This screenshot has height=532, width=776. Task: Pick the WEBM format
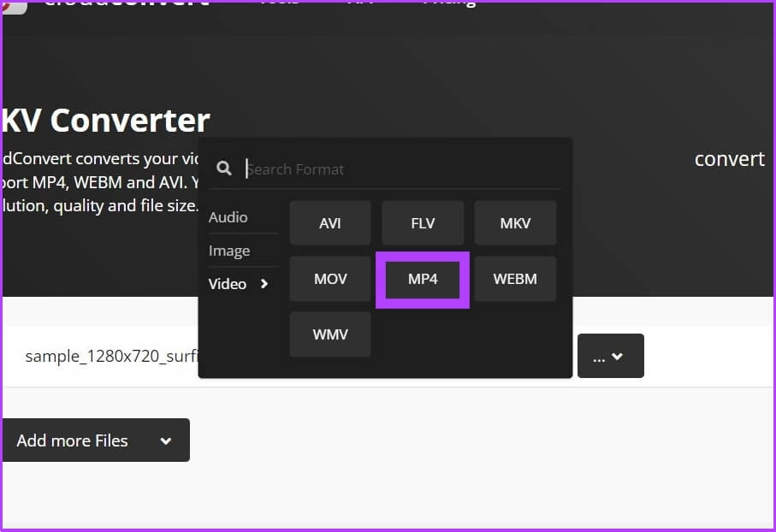click(x=515, y=279)
